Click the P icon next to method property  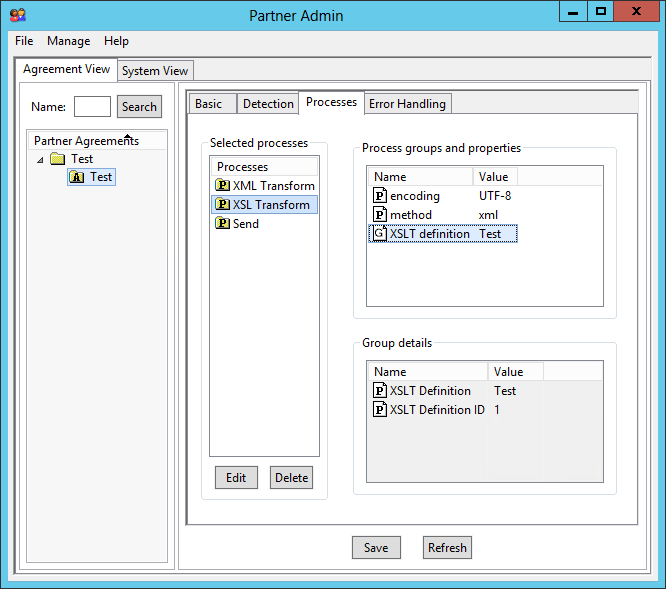(380, 215)
